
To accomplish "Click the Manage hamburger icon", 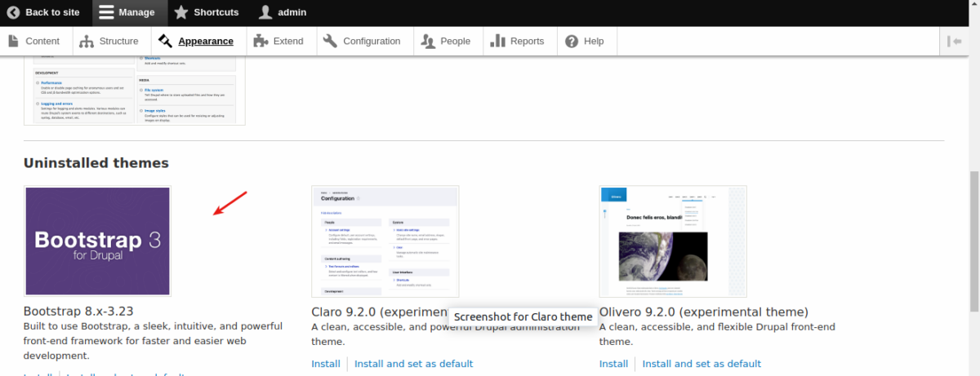I will (105, 12).
